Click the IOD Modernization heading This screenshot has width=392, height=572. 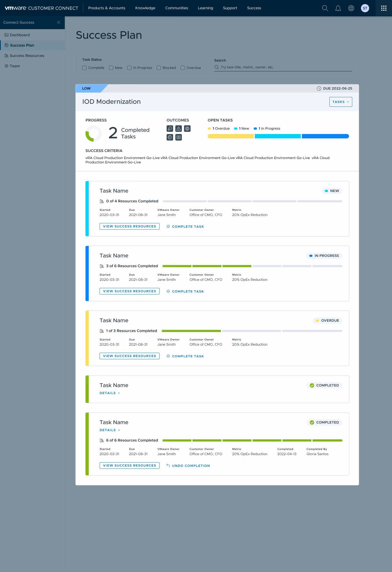pyautogui.click(x=111, y=102)
